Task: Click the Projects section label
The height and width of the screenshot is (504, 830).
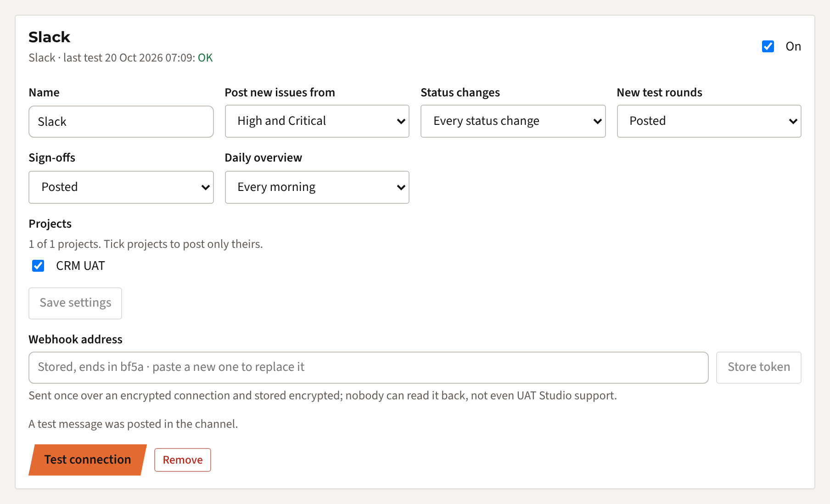Action: (50, 224)
